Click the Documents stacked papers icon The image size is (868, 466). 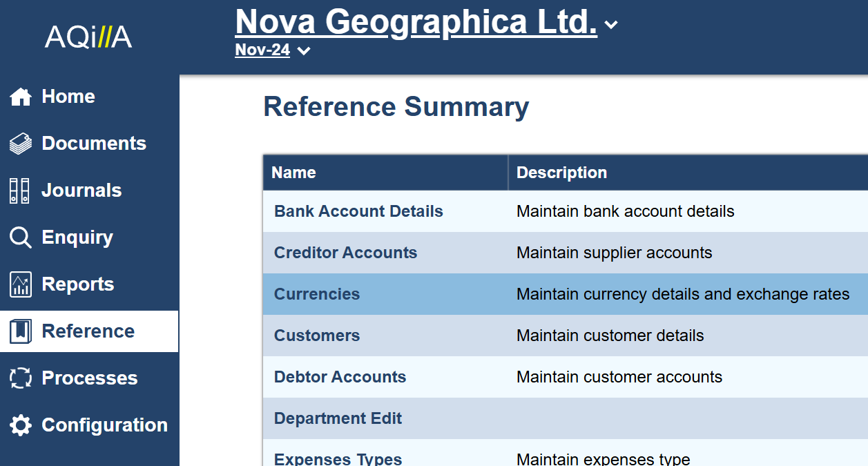[21, 144]
